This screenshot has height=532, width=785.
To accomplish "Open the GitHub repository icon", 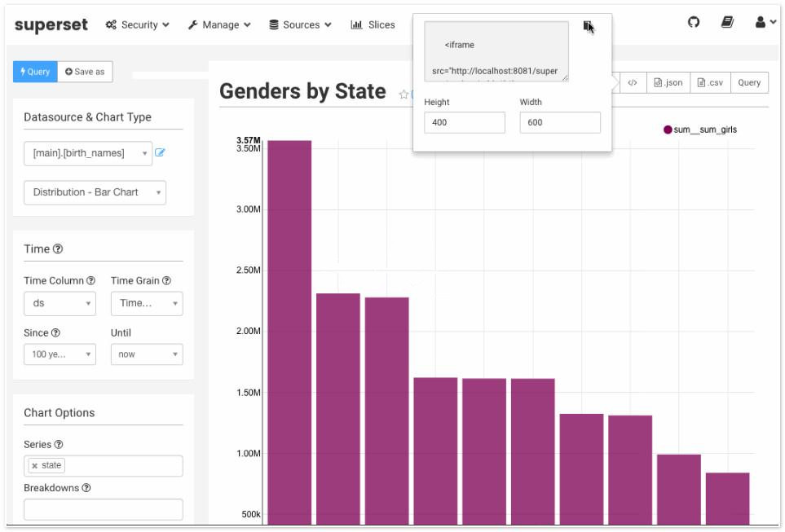I will click(x=694, y=22).
